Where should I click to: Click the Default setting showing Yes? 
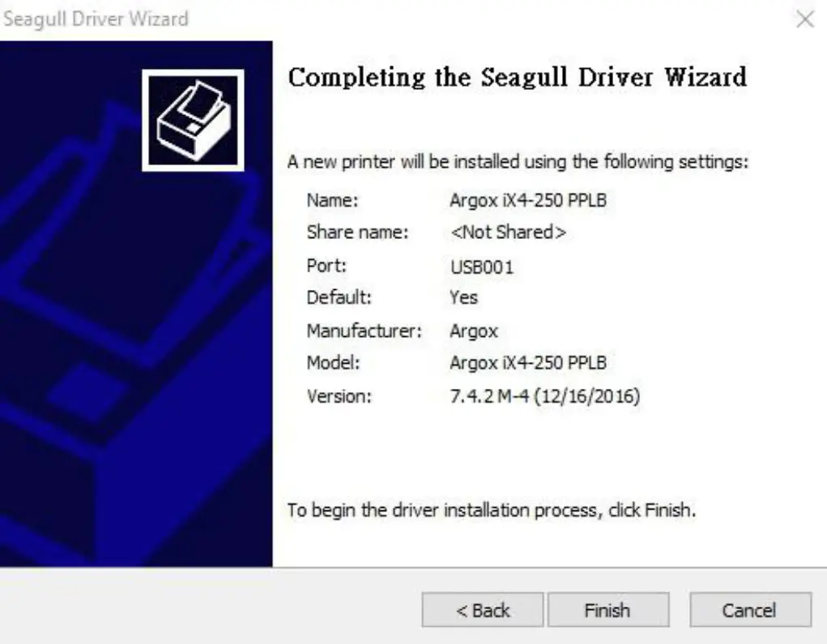tap(463, 297)
